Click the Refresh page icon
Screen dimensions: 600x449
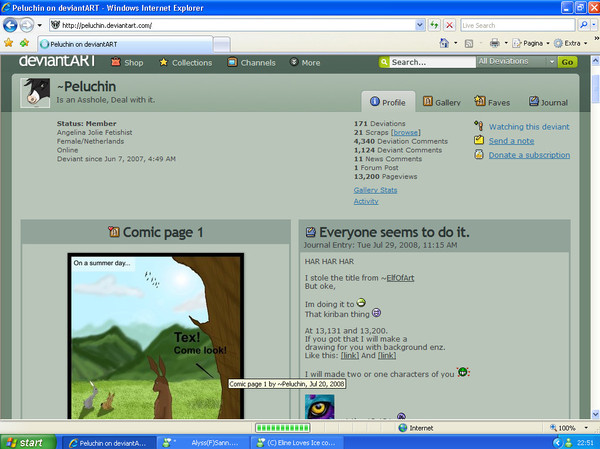pyautogui.click(x=434, y=25)
